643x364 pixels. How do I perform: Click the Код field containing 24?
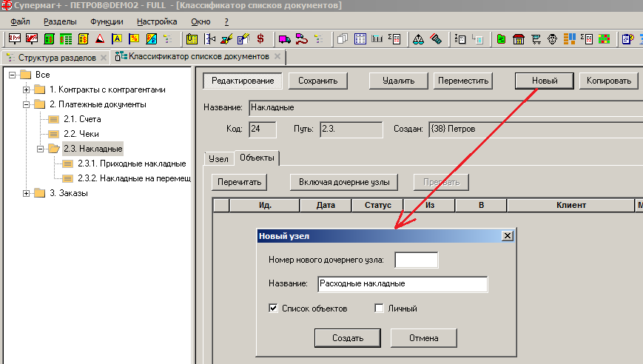(x=263, y=129)
